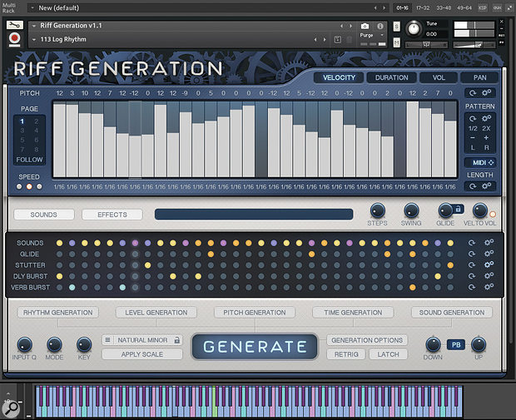The height and width of the screenshot is (420, 516).
Task: Toggle the Solo S button
Action: pos(397,27)
